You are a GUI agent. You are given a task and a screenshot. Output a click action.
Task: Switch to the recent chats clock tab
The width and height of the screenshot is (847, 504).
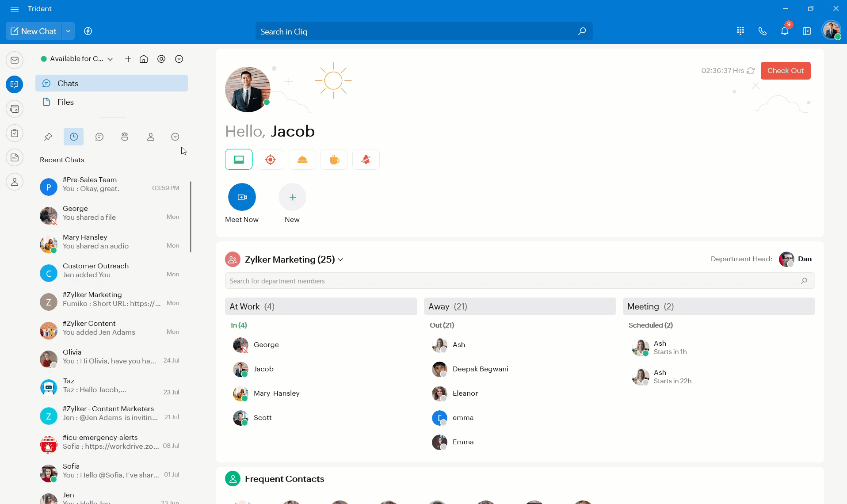pyautogui.click(x=74, y=137)
